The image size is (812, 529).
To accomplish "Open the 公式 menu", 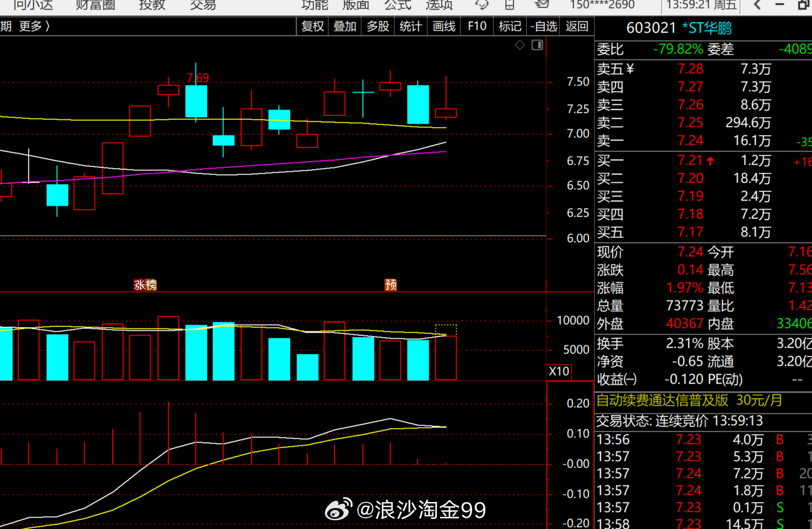I will pos(398,5).
